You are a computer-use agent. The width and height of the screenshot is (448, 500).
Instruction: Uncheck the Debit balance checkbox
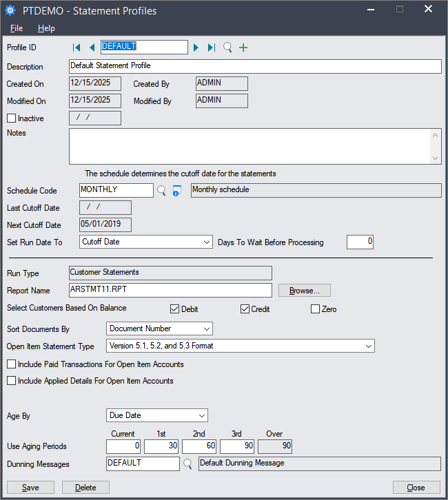[x=175, y=309]
